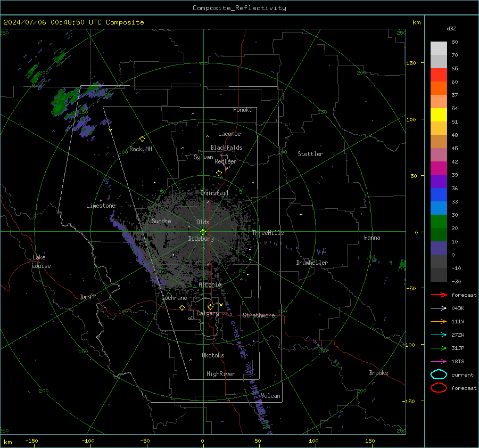Select the purple 36-39 dBZ color swatch
479x448 pixels.
(439, 182)
